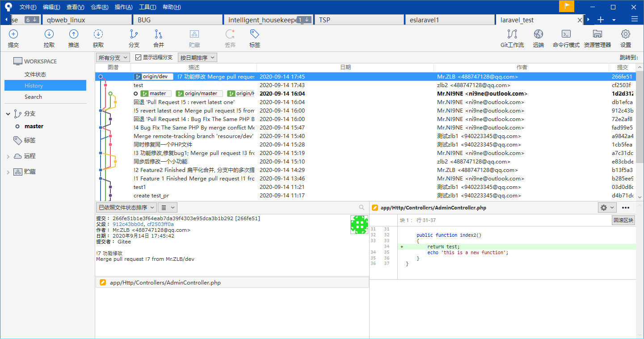This screenshot has width=644, height=339.
Task: Expand the 贮藏 section in sidebar
Action: (x=8, y=172)
